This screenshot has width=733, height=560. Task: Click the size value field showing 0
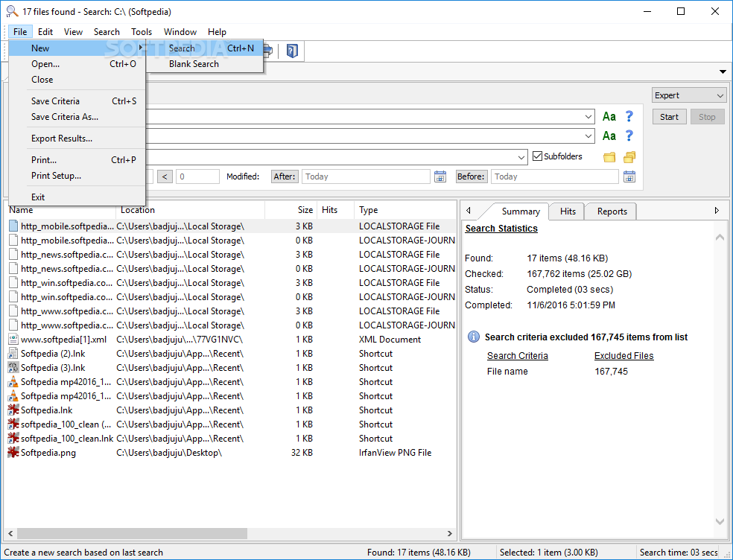coord(197,176)
